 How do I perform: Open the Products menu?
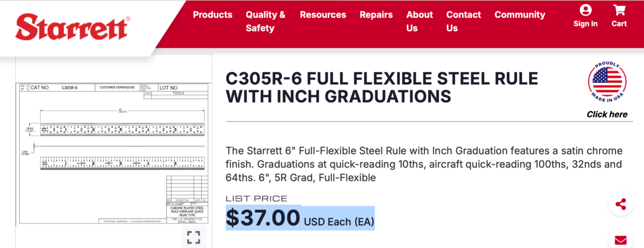(213, 15)
